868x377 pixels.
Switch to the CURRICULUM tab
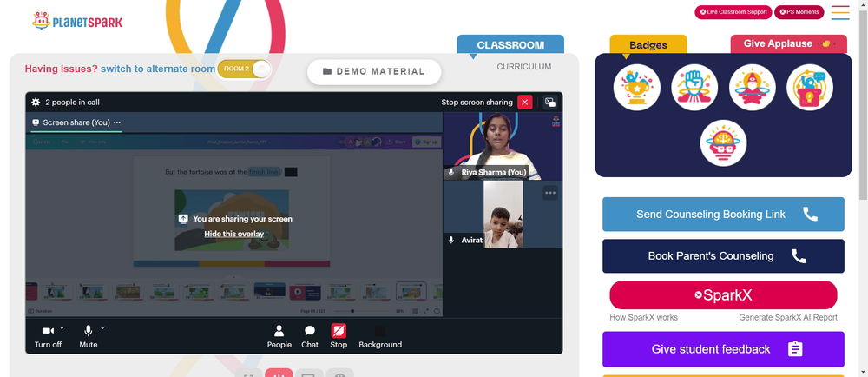tap(523, 66)
